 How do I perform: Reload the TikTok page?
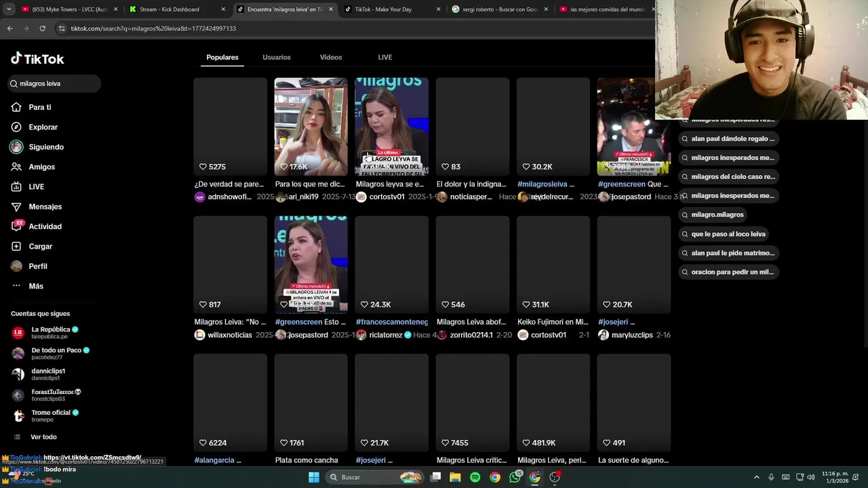pyautogui.click(x=42, y=28)
